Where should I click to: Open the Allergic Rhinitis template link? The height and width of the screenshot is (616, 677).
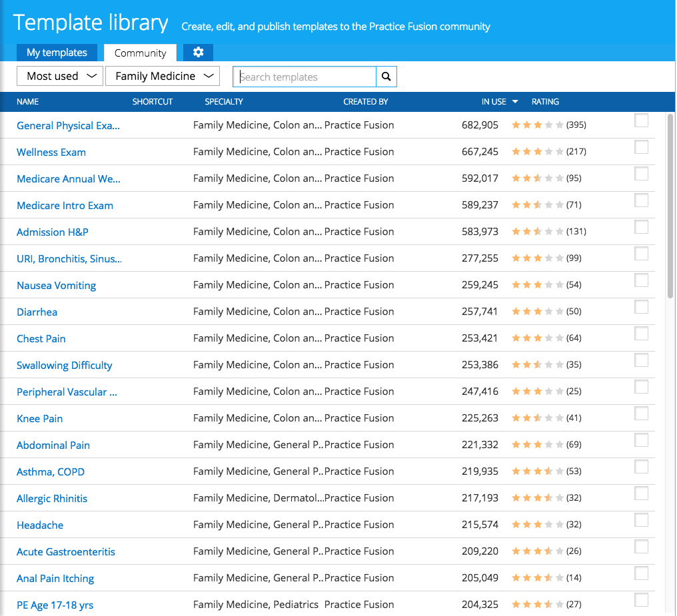[x=52, y=499]
